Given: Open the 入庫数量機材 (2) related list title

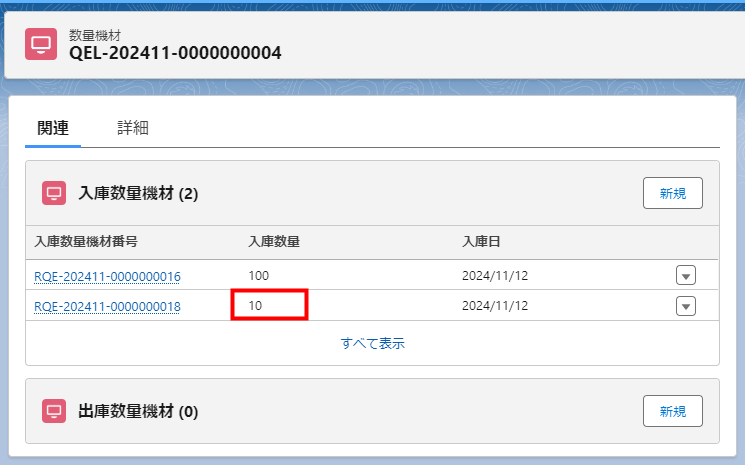Looking at the screenshot, I should (138, 193).
